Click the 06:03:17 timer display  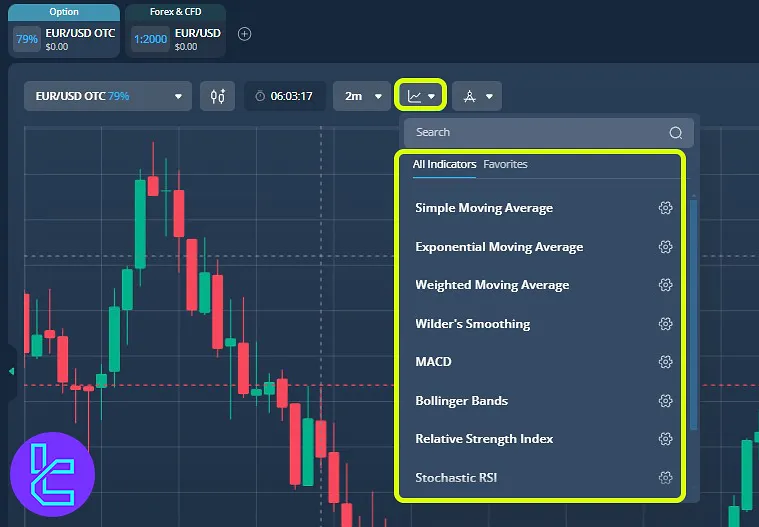click(285, 96)
